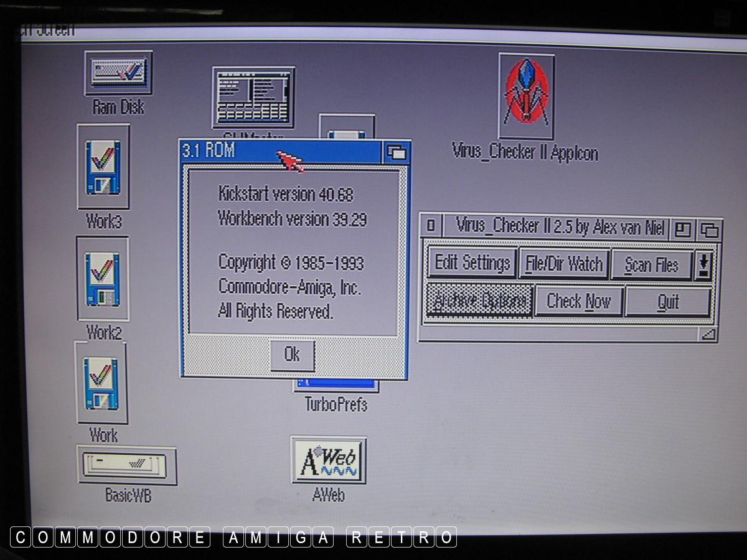747x560 pixels.
Task: Click the TurboPrefs icon label
Action: click(x=336, y=405)
